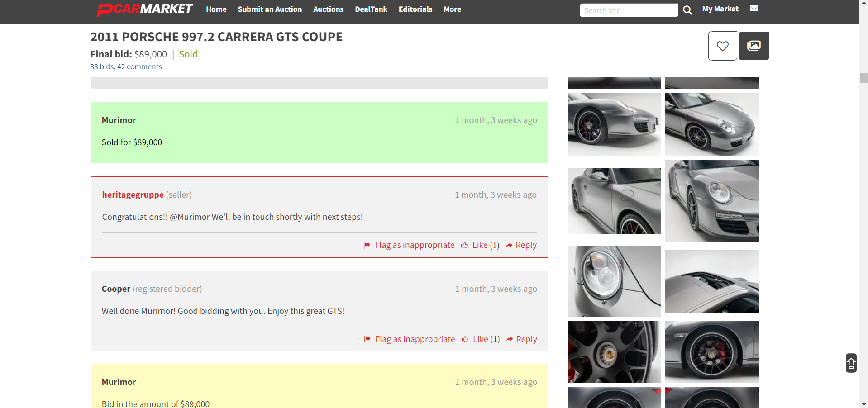Go to Submit an Auction

point(270,9)
